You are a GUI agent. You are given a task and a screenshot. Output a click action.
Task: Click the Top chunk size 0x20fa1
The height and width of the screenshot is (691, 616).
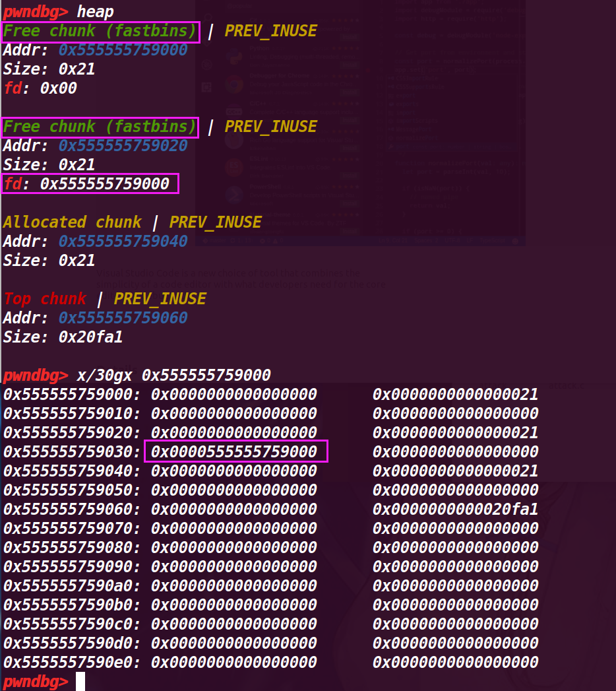[x=90, y=337]
